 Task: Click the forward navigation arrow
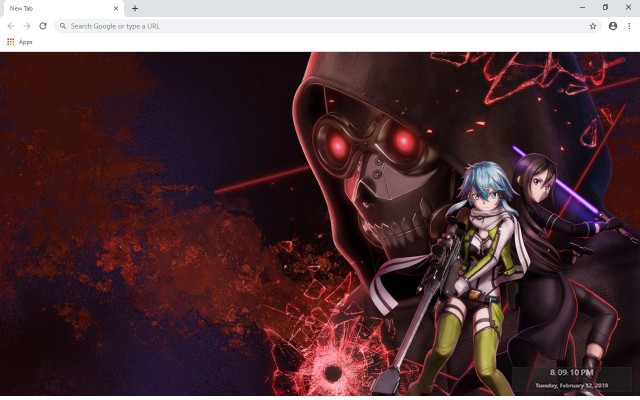(27, 26)
